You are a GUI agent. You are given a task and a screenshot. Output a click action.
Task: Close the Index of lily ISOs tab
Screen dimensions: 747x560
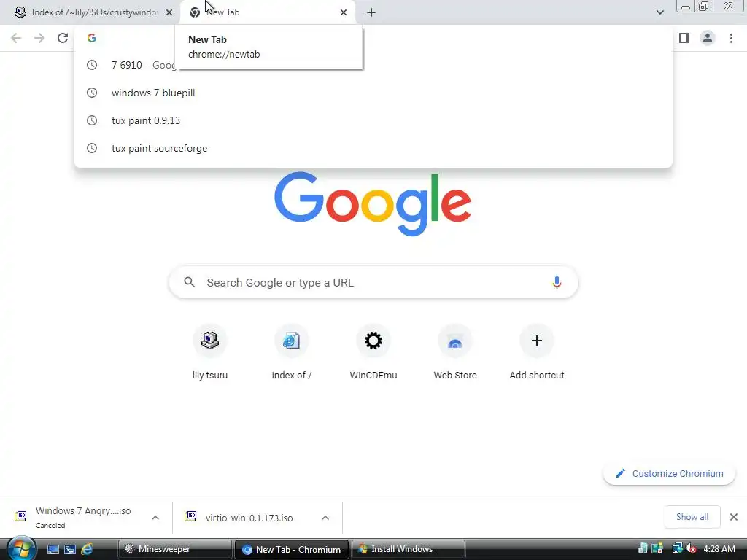169,12
